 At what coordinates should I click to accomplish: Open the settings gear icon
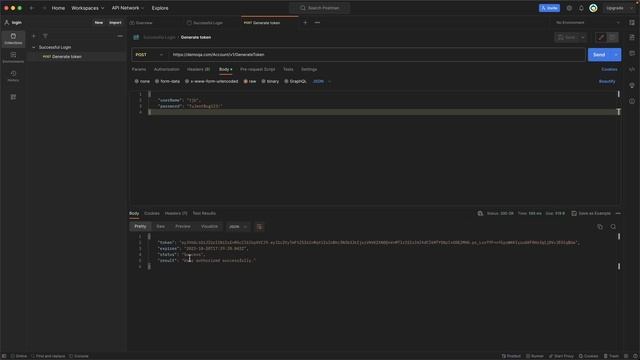click(x=569, y=8)
